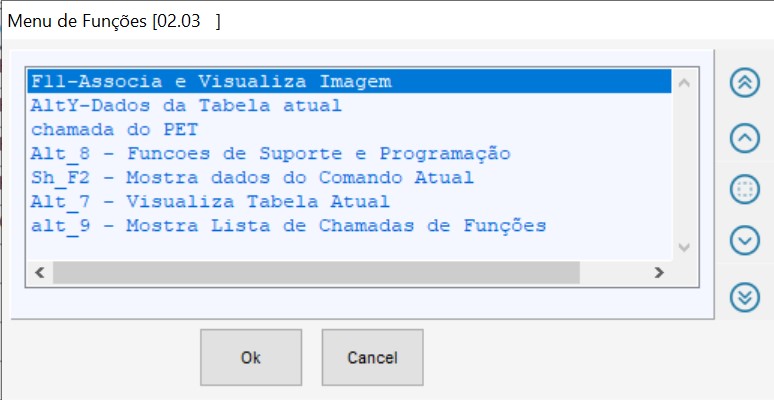Pick "Alt_8 - Funcoes de Suporte e Programação"
The image size is (774, 400).
coord(270,154)
